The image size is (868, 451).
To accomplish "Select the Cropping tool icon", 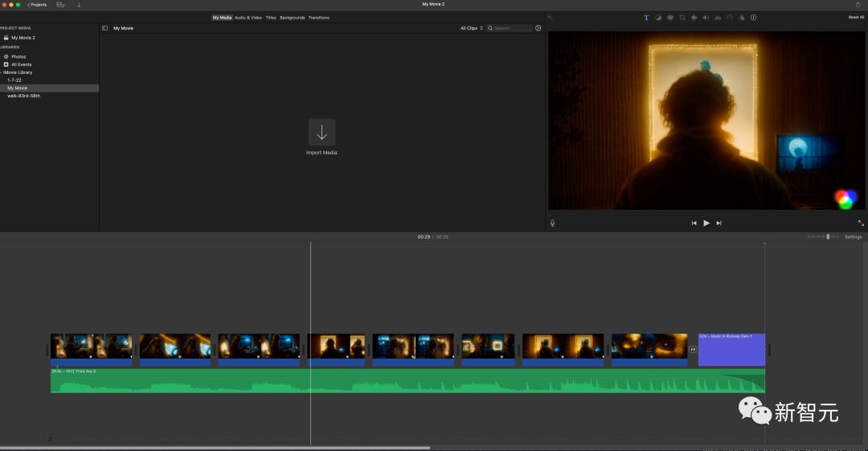I will 682,18.
